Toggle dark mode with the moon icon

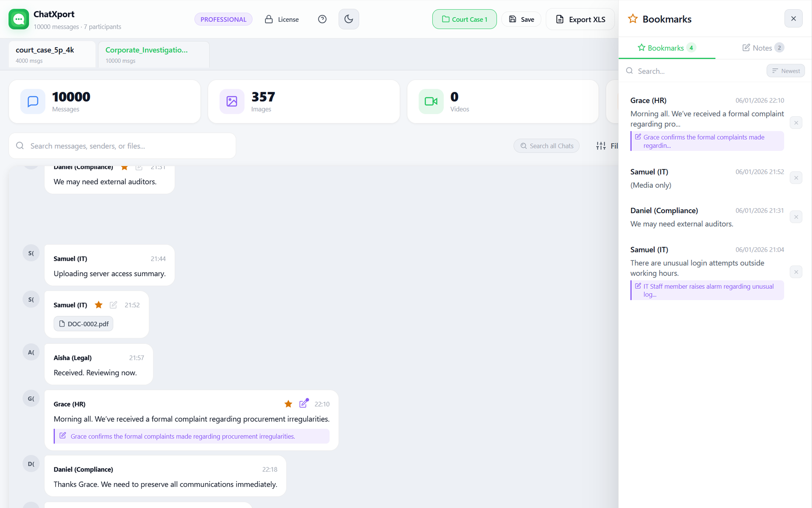tap(348, 19)
